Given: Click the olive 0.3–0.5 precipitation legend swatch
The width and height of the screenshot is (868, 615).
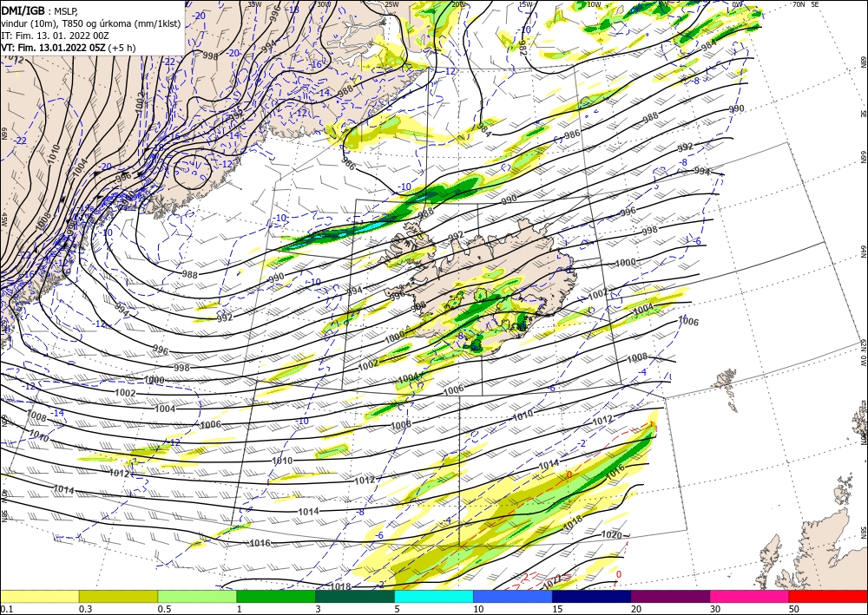Looking at the screenshot, I should click(x=118, y=596).
